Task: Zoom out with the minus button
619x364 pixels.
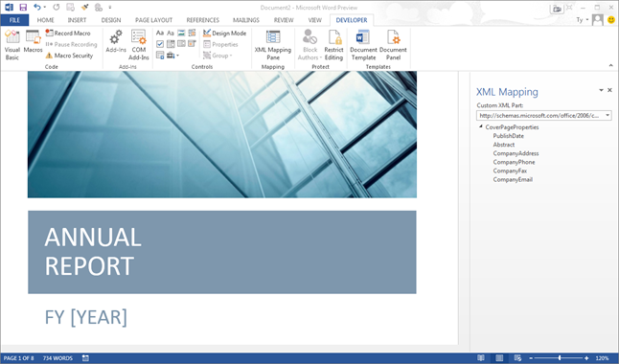Action: (531, 358)
